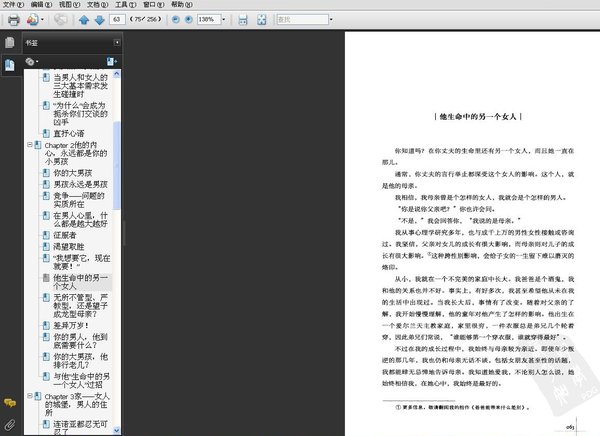Select bookmark 直抒心语
Screen dimensions: 600x436
click(69, 133)
